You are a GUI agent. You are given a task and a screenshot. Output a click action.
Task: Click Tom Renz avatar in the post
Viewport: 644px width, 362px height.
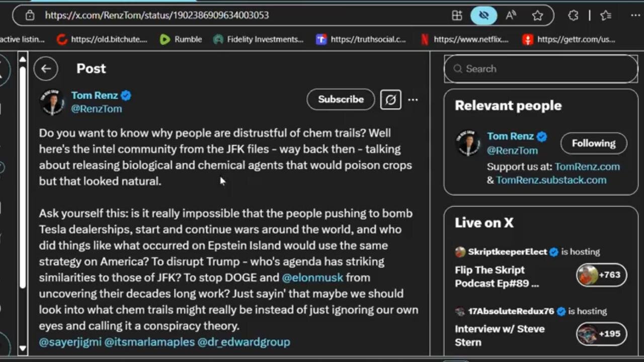(x=52, y=102)
